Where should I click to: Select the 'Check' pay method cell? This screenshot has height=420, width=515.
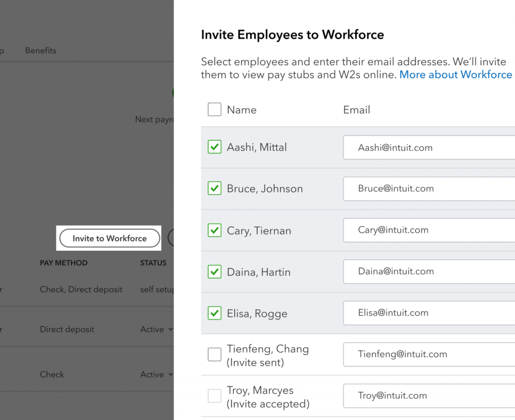(52, 374)
